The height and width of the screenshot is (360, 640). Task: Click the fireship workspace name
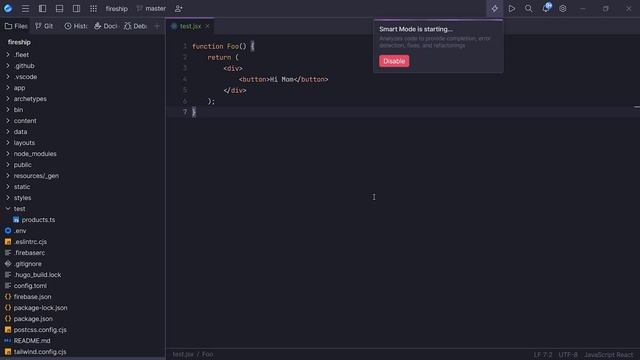pyautogui.click(x=117, y=9)
